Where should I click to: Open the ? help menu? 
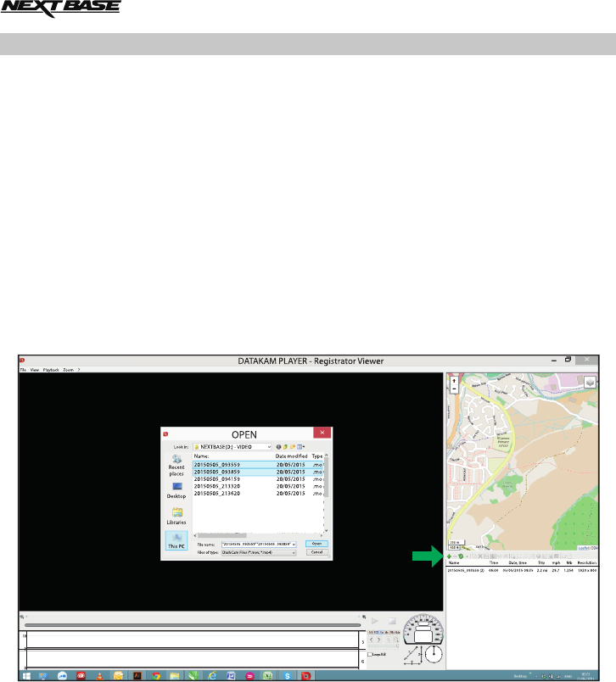click(x=79, y=370)
